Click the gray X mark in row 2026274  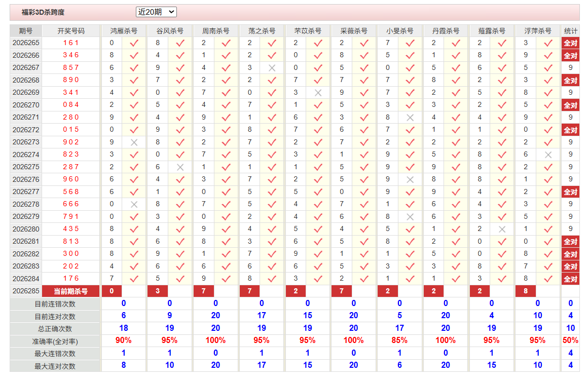548,155
